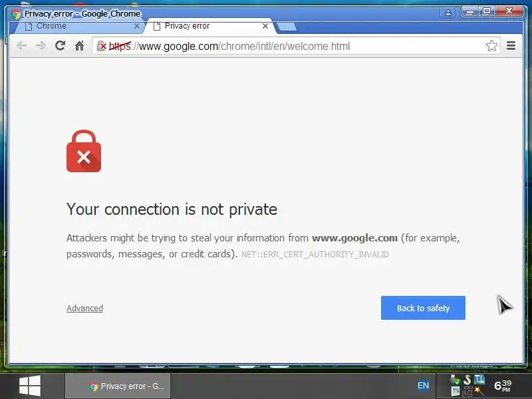The image size is (532, 399).
Task: Click the Advanced link
Action: 84,308
